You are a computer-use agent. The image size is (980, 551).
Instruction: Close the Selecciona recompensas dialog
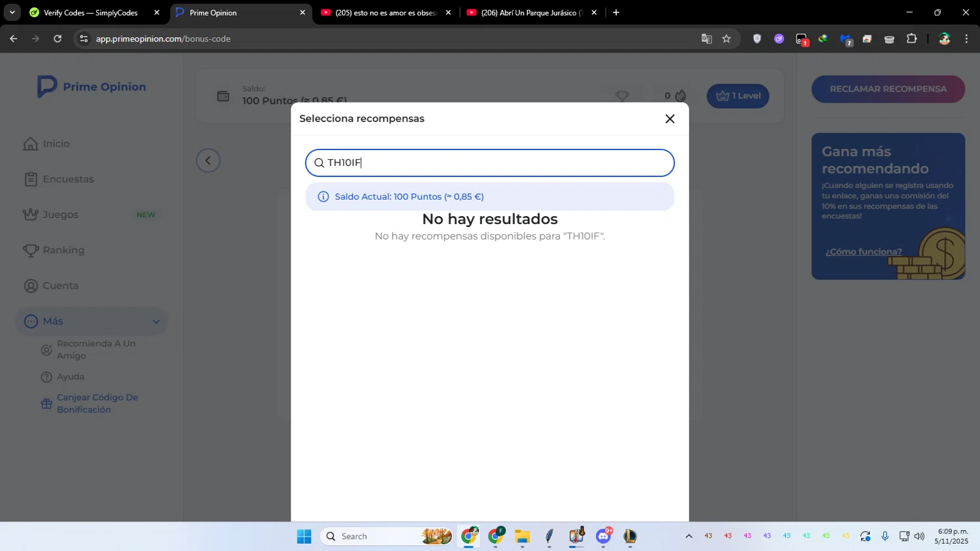click(670, 119)
